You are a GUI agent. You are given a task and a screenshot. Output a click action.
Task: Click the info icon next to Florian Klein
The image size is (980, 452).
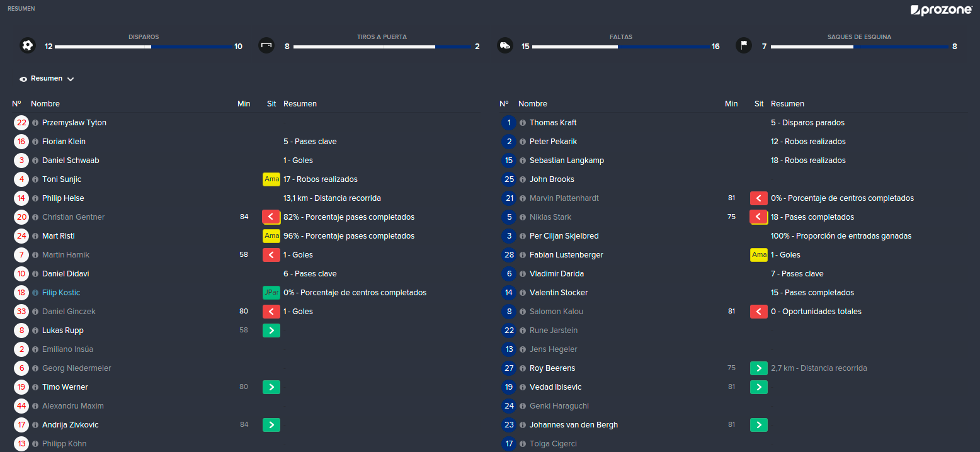click(35, 142)
